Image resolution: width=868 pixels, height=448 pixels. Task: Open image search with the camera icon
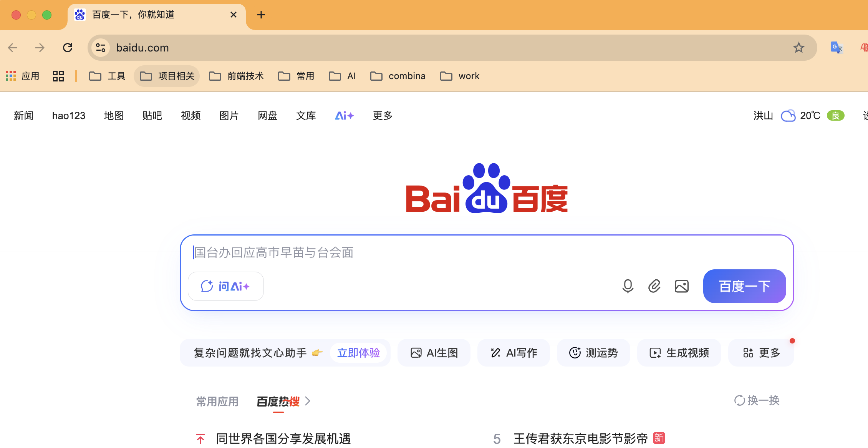(x=681, y=286)
